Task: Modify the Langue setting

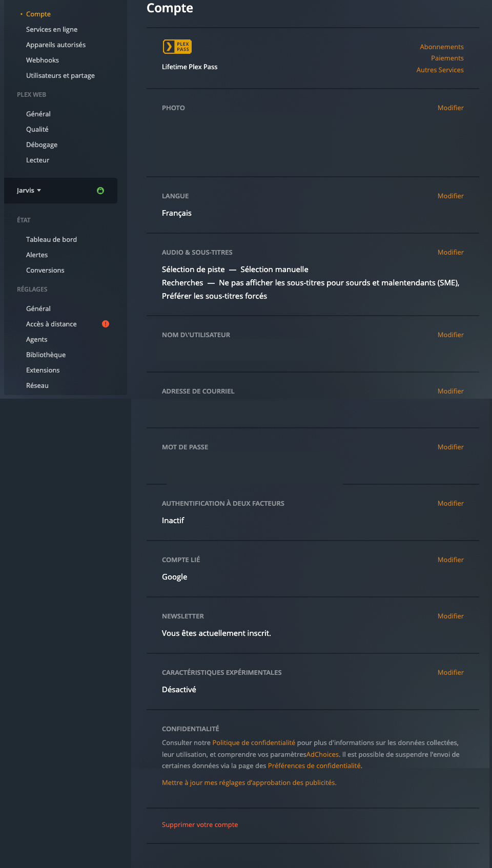Action: 450,196
